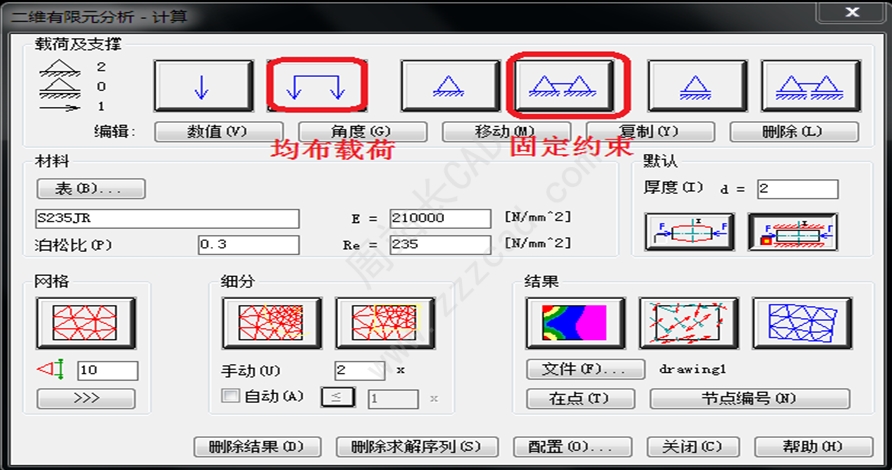Click the 厚度 thickness d input field
The image size is (892, 470).
797,189
